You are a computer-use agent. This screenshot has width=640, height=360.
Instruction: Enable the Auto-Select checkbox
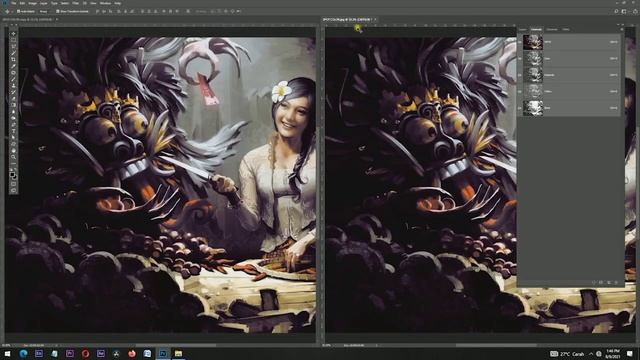pyautogui.click(x=18, y=11)
